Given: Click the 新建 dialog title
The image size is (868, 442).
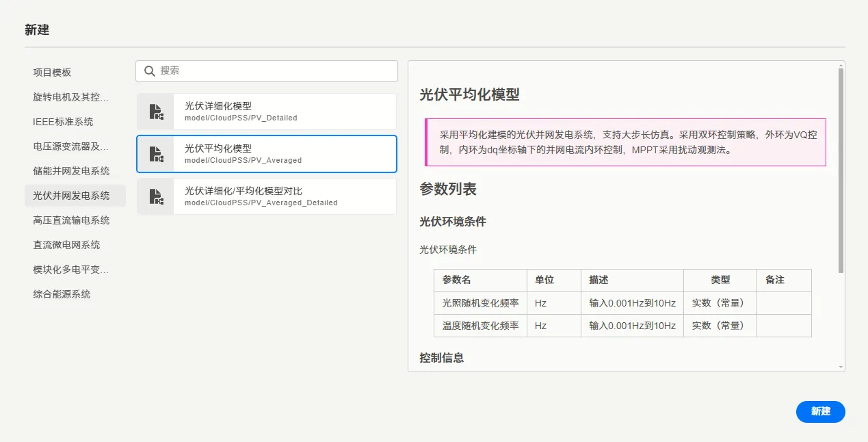Looking at the screenshot, I should pos(37,29).
